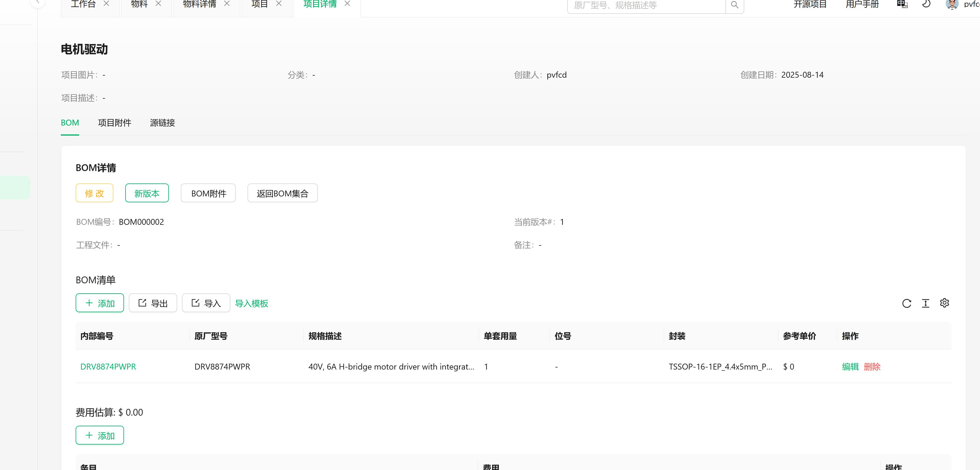Switch to the 物料 tab
Viewport: 980px width, 470px height.
tap(139, 4)
